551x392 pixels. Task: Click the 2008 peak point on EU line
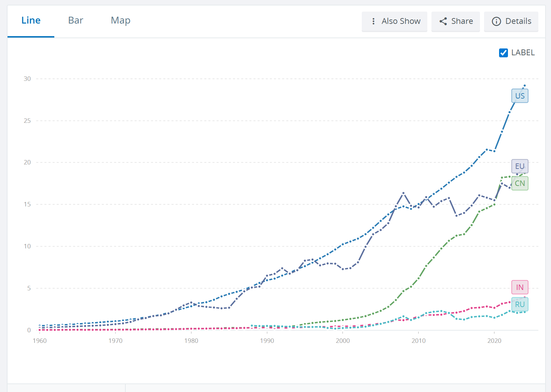point(403,193)
